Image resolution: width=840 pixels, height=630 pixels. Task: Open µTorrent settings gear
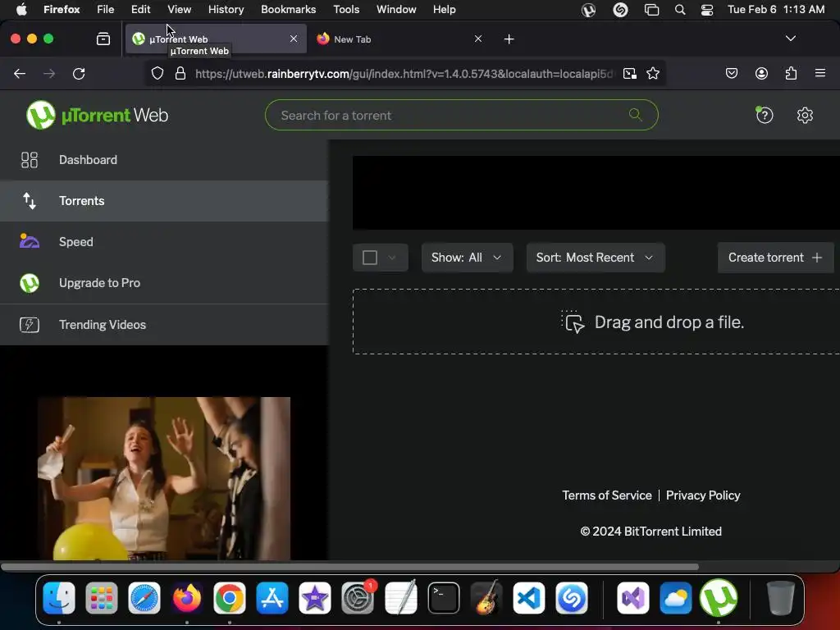805,115
